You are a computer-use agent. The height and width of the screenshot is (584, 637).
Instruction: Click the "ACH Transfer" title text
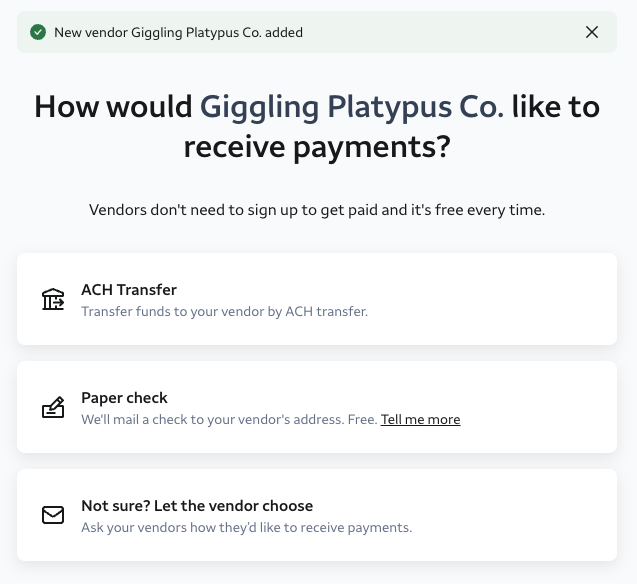129,290
